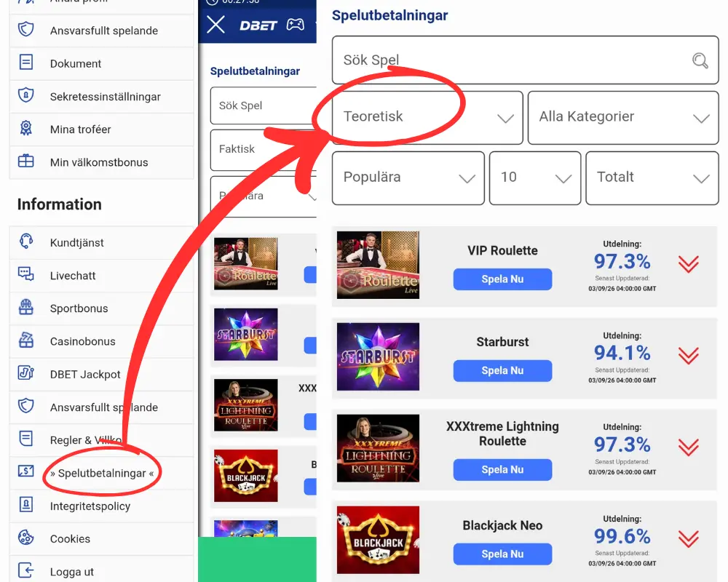
Task: Select Spelutbetalningar in Information menu
Action: tap(101, 473)
